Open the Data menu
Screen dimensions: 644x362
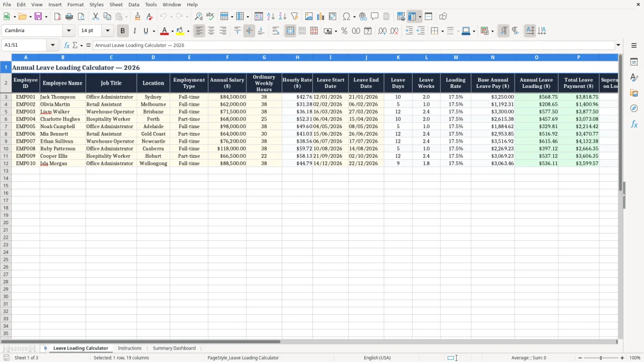[x=134, y=4]
